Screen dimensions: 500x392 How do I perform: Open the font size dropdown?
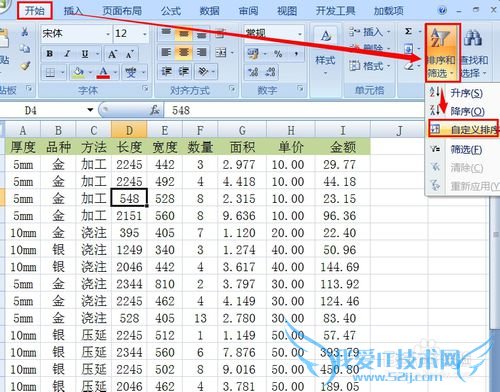[x=145, y=34]
